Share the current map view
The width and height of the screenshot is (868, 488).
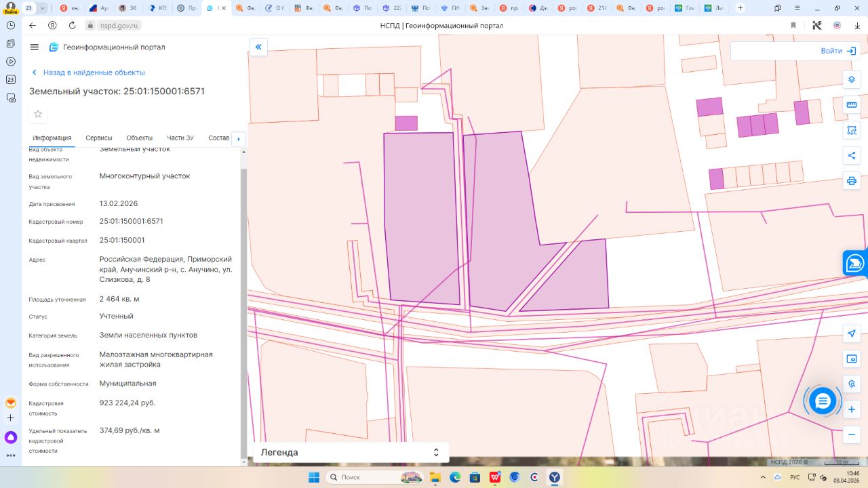coord(852,155)
